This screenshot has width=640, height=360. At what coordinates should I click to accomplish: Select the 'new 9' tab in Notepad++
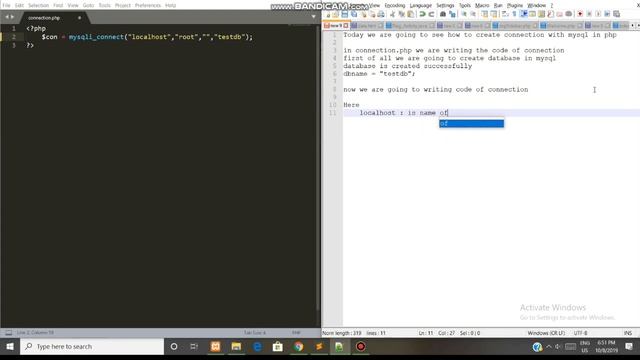click(336, 25)
